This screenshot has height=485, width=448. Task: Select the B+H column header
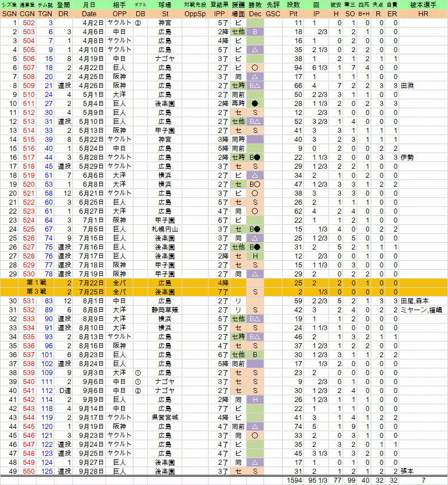(x=364, y=14)
